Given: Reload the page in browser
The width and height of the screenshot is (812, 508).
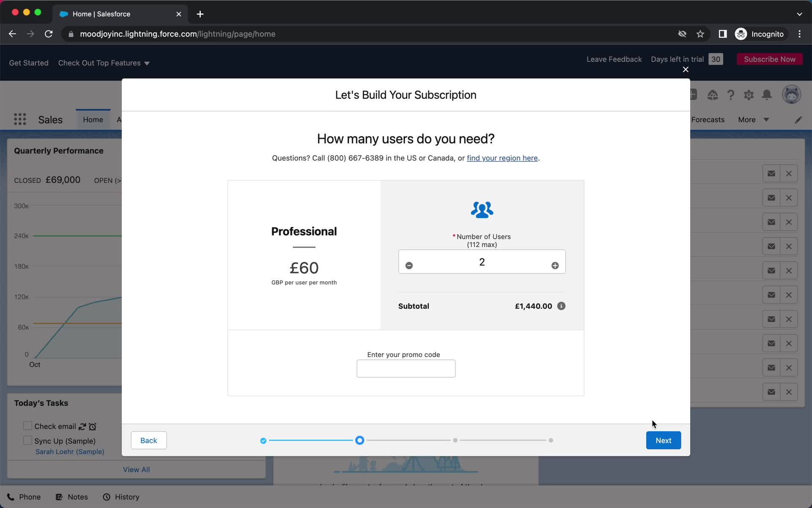Looking at the screenshot, I should click(49, 34).
